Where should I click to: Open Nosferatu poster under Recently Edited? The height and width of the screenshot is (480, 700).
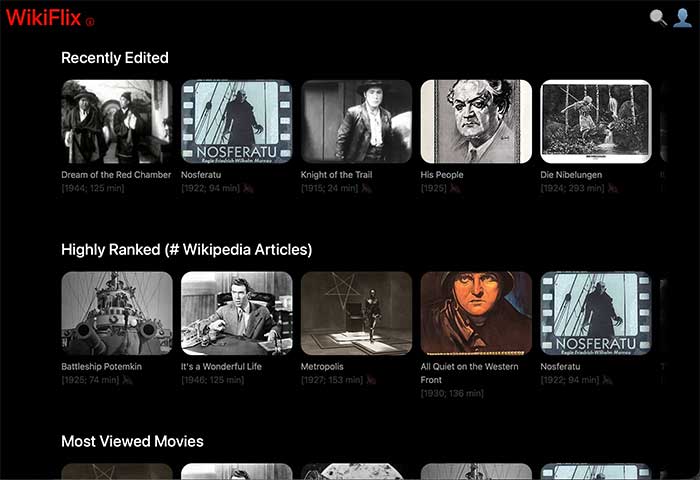tap(237, 121)
